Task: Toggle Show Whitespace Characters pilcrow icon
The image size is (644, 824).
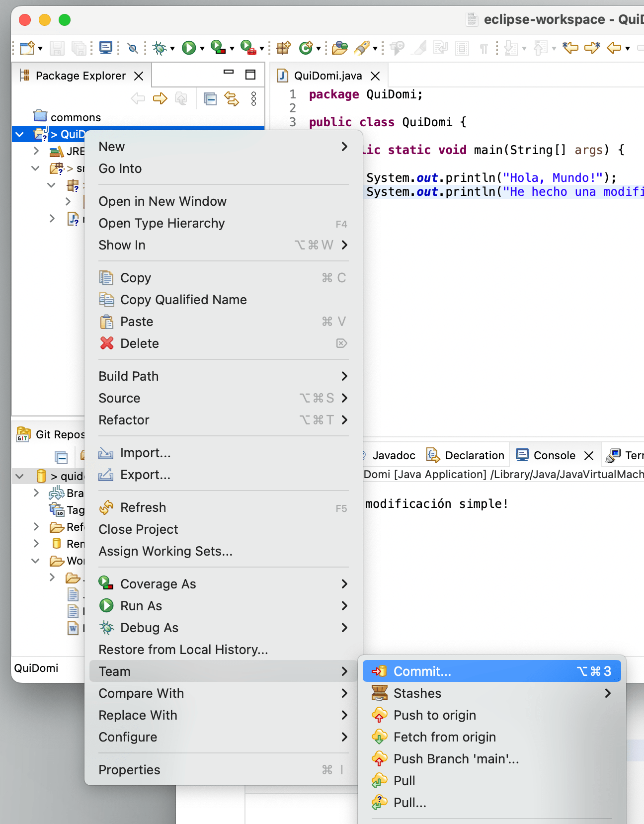Action: 483,48
